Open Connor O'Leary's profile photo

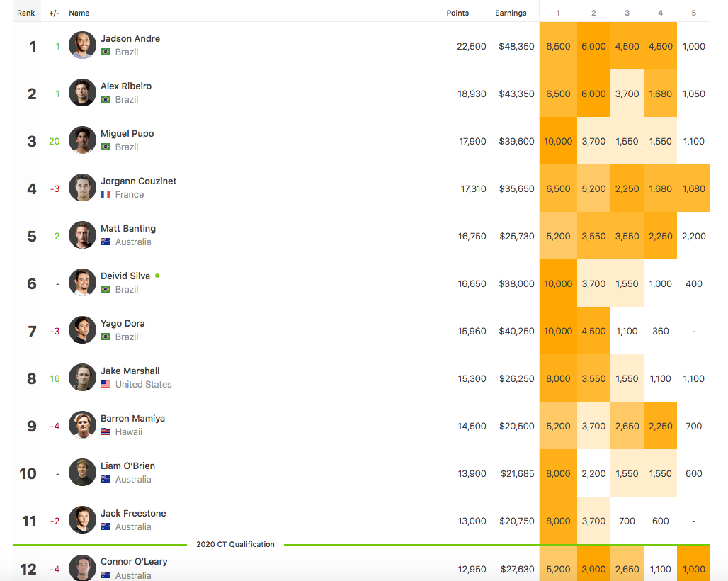point(82,568)
